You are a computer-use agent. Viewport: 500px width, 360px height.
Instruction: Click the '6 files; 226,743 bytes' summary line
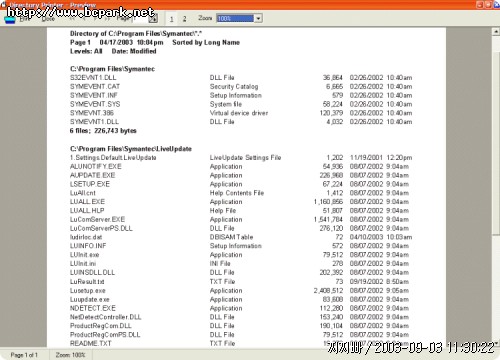(x=103, y=131)
